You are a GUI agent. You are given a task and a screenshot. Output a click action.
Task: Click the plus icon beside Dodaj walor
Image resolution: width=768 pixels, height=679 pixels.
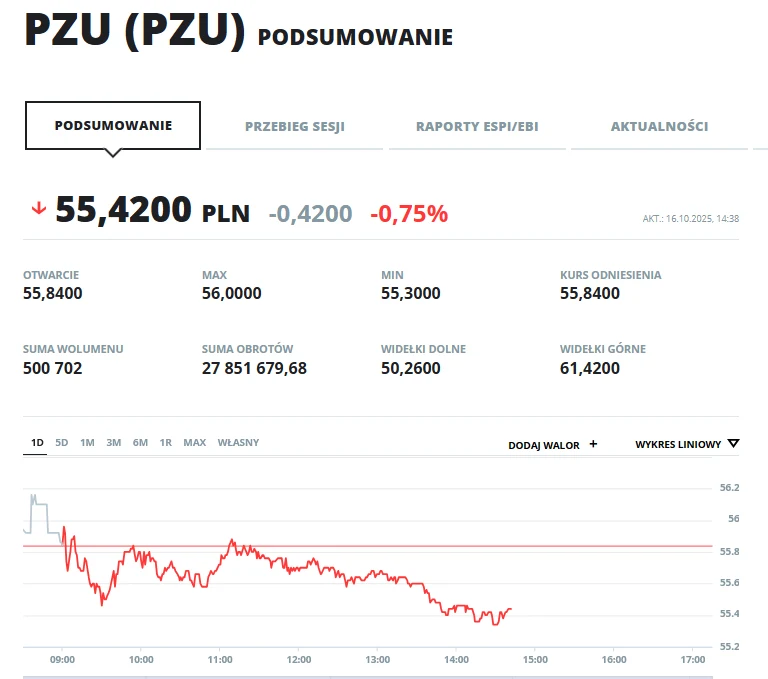593,444
